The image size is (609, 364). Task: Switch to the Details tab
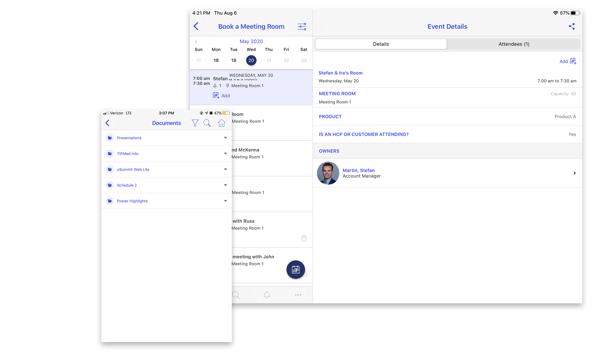coord(381,44)
